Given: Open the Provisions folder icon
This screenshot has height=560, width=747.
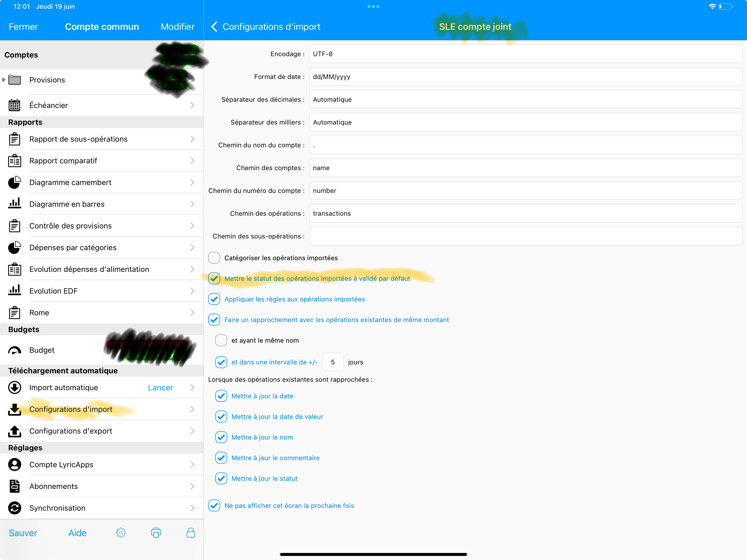Looking at the screenshot, I should [x=14, y=80].
